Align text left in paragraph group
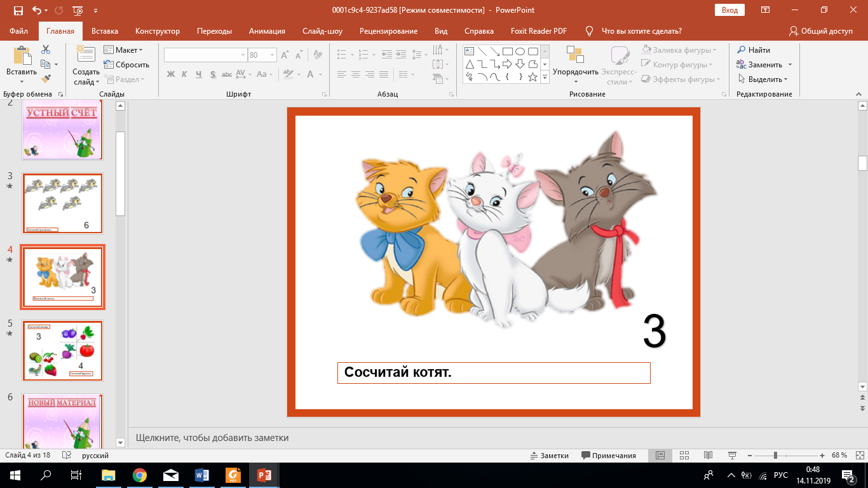This screenshot has width=868, height=488. click(x=342, y=74)
